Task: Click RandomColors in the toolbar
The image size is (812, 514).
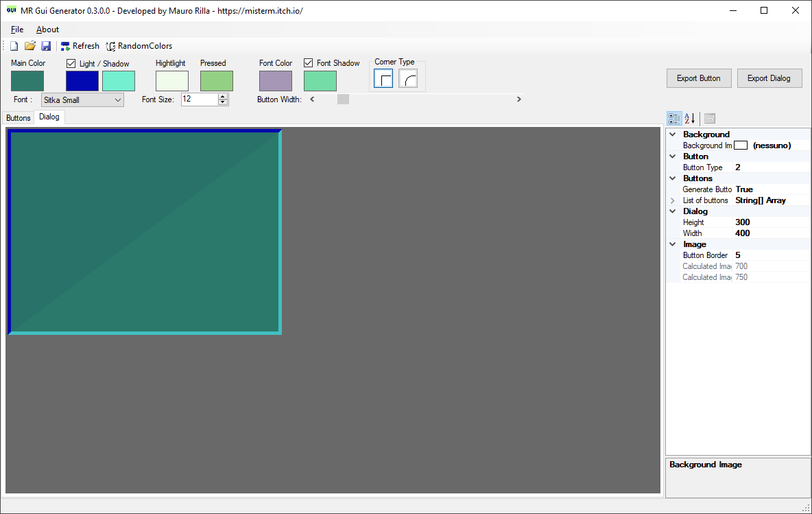Action: (139, 46)
